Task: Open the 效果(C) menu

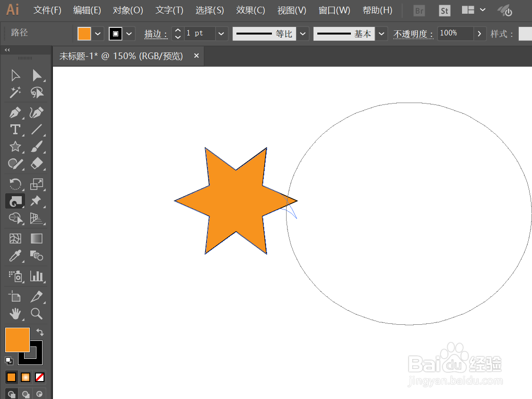Action: click(x=250, y=10)
